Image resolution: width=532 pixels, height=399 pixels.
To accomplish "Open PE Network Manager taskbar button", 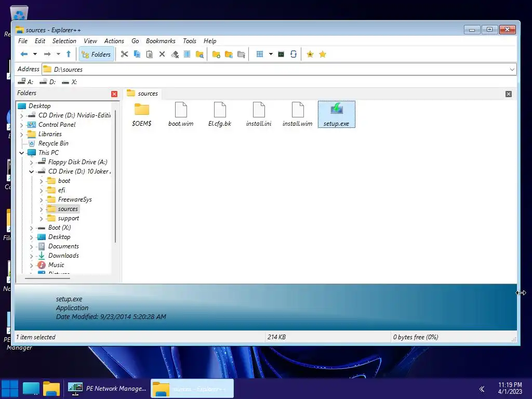I will (107, 389).
